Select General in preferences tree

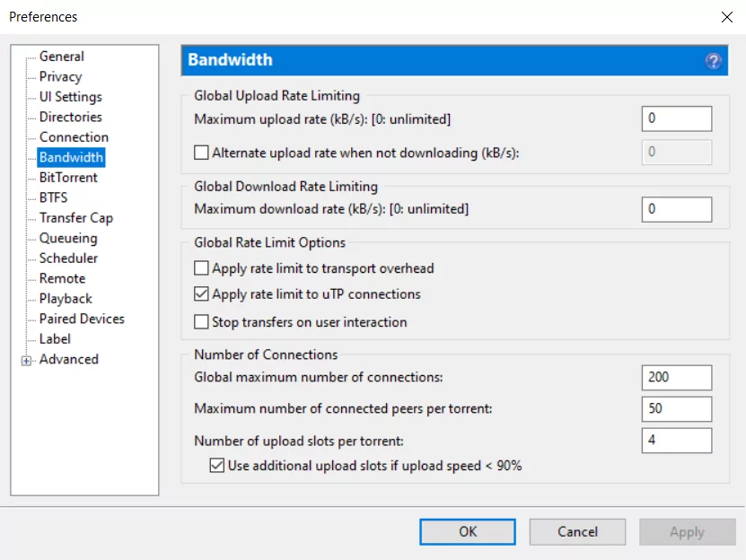click(62, 57)
